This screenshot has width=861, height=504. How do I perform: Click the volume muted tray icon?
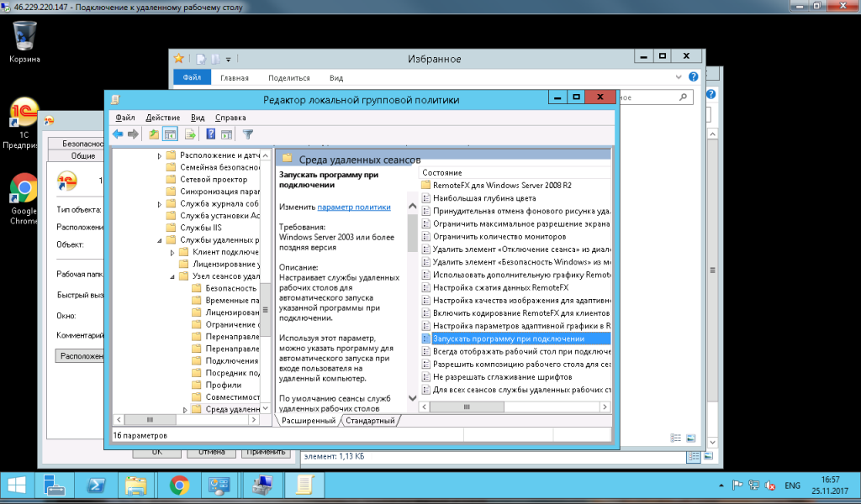[x=770, y=486]
